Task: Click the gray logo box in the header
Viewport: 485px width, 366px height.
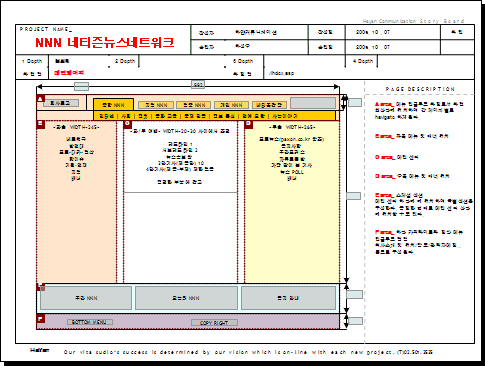Action: tap(61, 103)
